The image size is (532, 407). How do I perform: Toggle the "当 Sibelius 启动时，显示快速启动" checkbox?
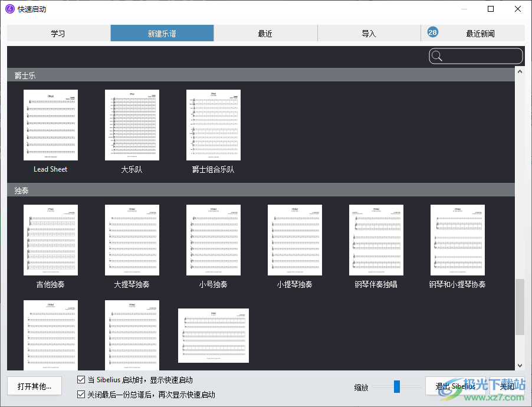pos(81,380)
